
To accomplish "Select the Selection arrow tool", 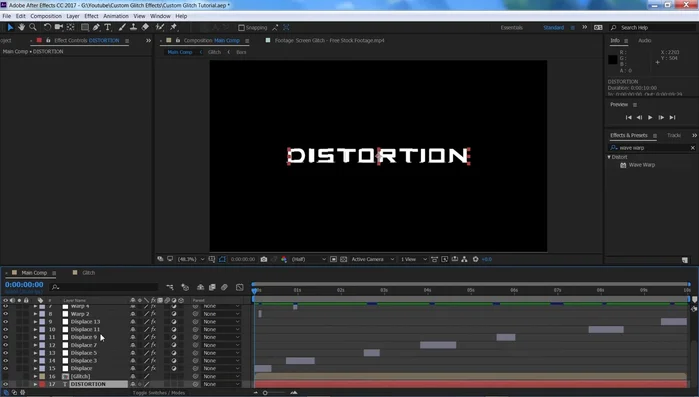I will (10, 27).
